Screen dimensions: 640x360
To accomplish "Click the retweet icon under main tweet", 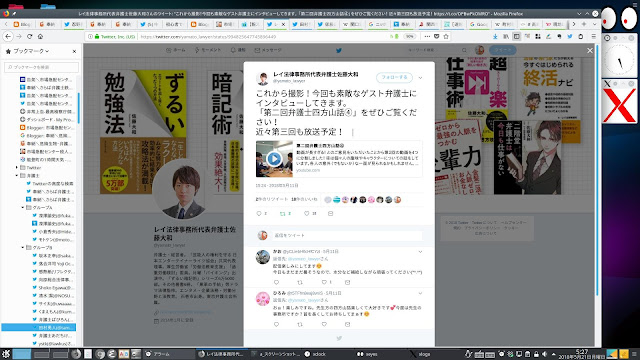I will (283, 213).
